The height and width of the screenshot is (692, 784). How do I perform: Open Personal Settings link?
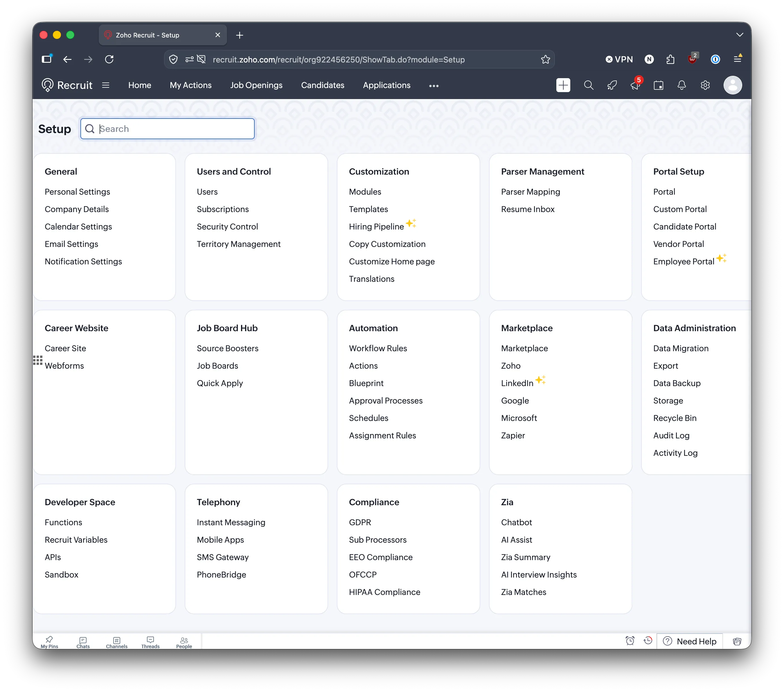click(x=77, y=191)
